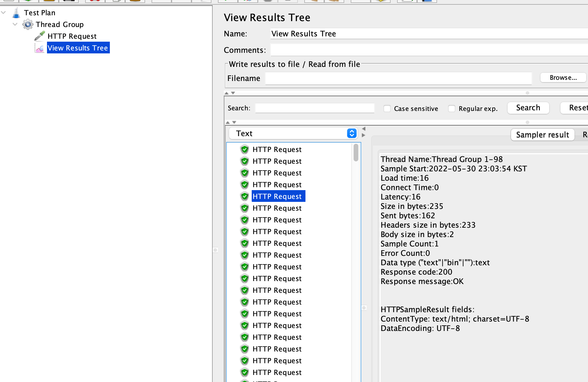This screenshot has width=588, height=382.
Task: Switch to the Sampler result tab
Action: (542, 135)
